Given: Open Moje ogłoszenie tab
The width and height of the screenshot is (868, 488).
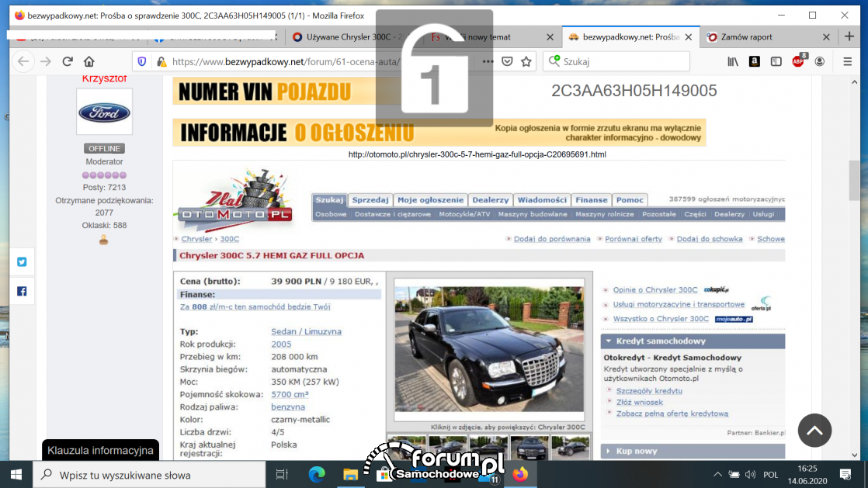Looking at the screenshot, I should coord(430,199).
